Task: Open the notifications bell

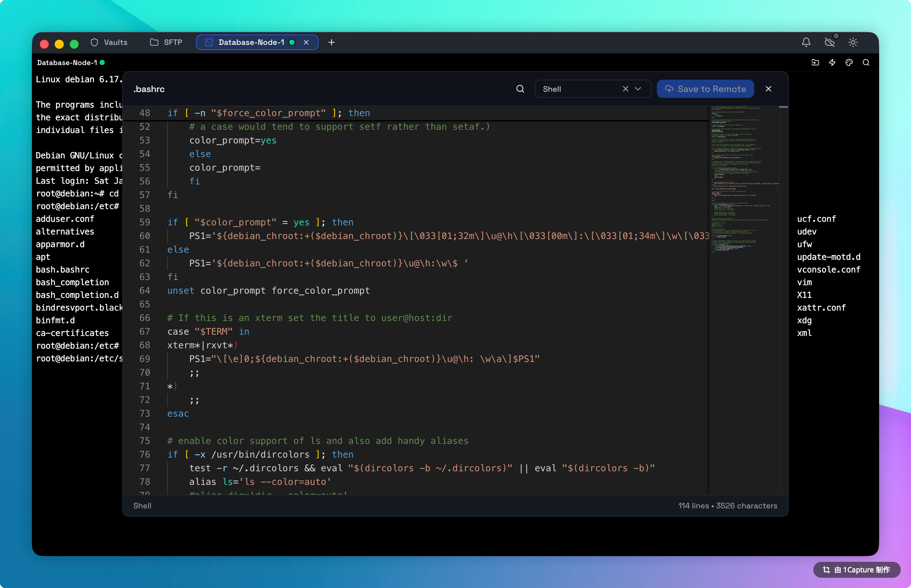Action: pos(806,41)
